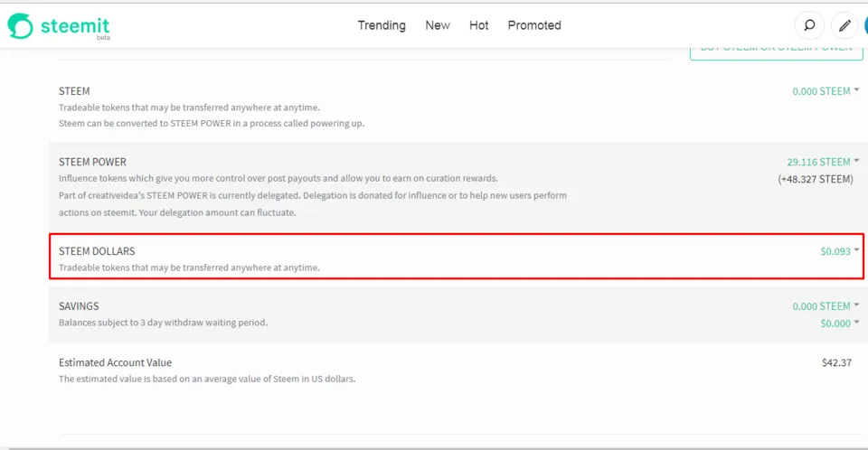Screen dimensions: 868x450
Task: Click the 'powering up' description line
Action: coord(212,124)
